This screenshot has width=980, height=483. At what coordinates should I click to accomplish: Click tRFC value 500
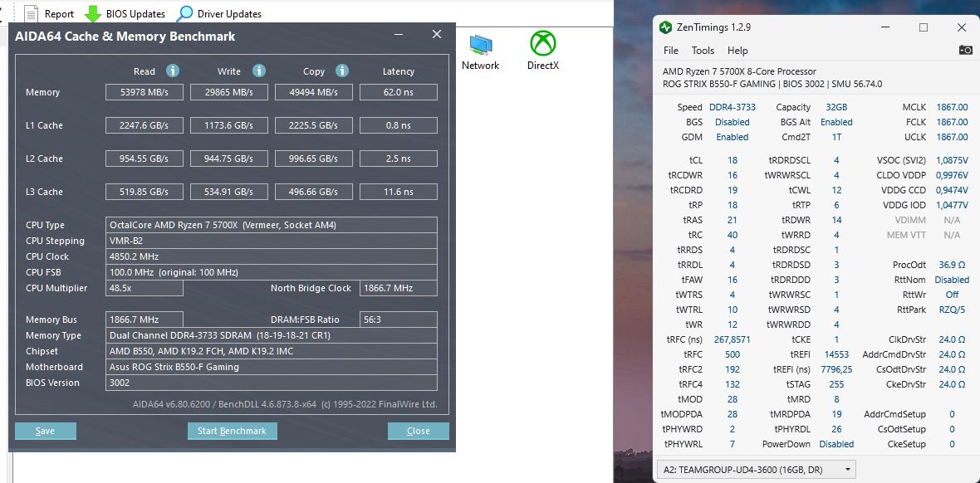(x=732, y=354)
